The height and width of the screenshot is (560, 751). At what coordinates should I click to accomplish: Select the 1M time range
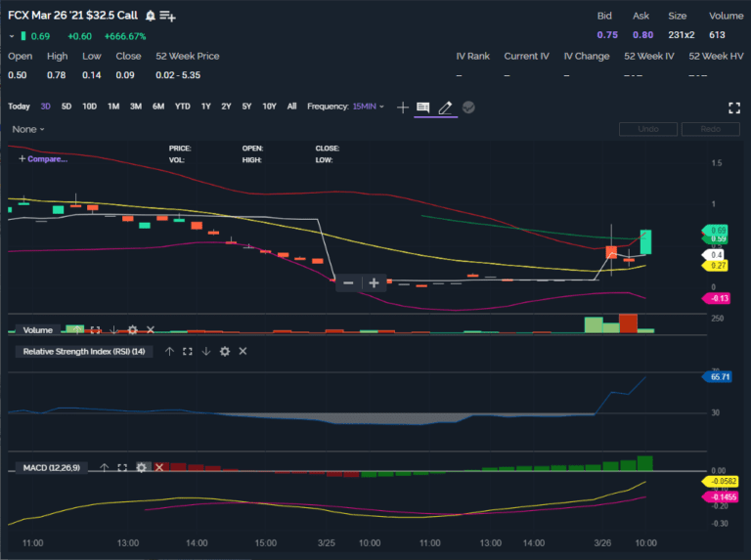tap(113, 107)
